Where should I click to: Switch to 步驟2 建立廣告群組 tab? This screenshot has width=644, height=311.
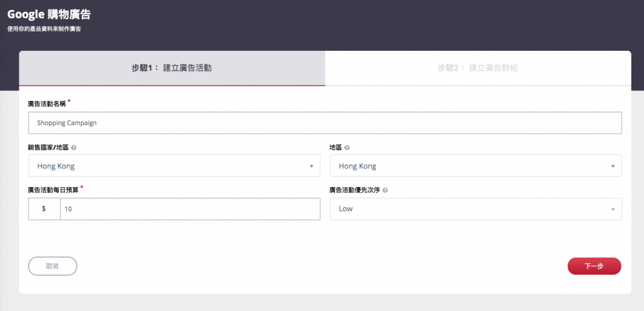(x=478, y=68)
